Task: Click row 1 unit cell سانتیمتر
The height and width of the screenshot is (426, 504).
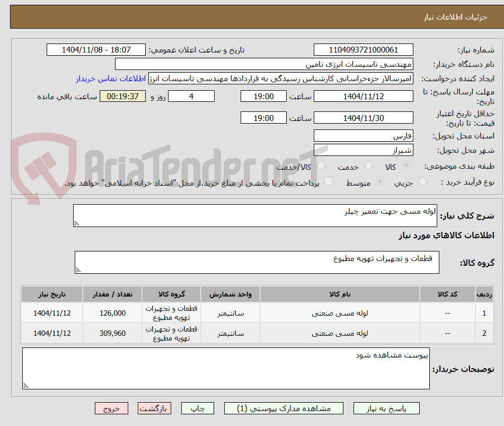Action: (231, 313)
